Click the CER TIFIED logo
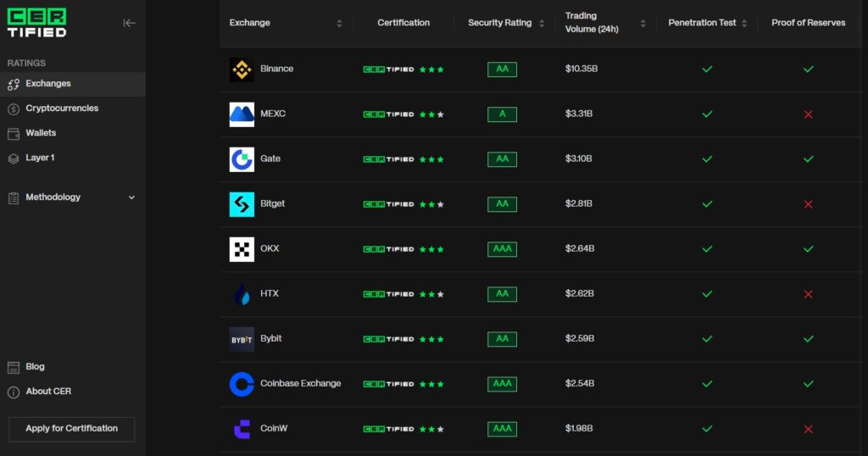 pyautogui.click(x=36, y=23)
